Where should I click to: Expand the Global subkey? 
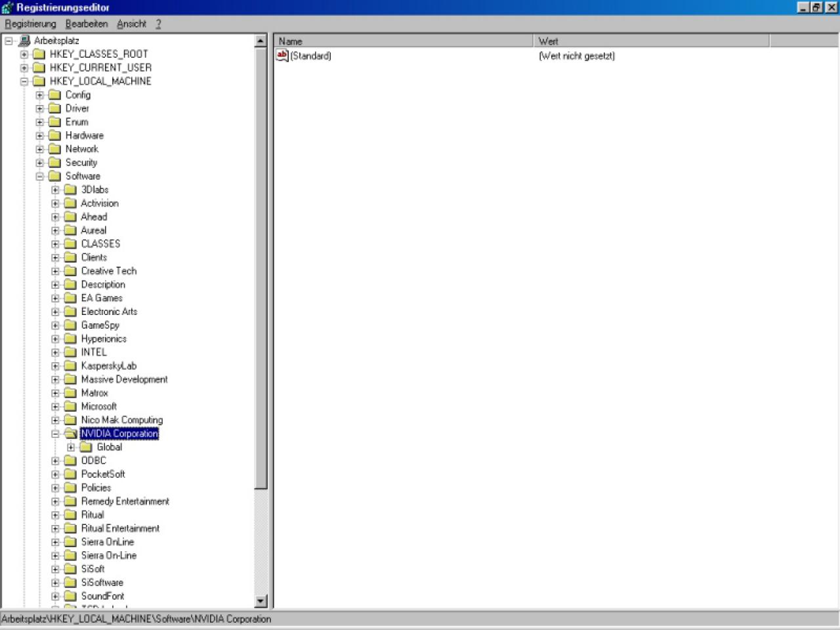tap(72, 447)
